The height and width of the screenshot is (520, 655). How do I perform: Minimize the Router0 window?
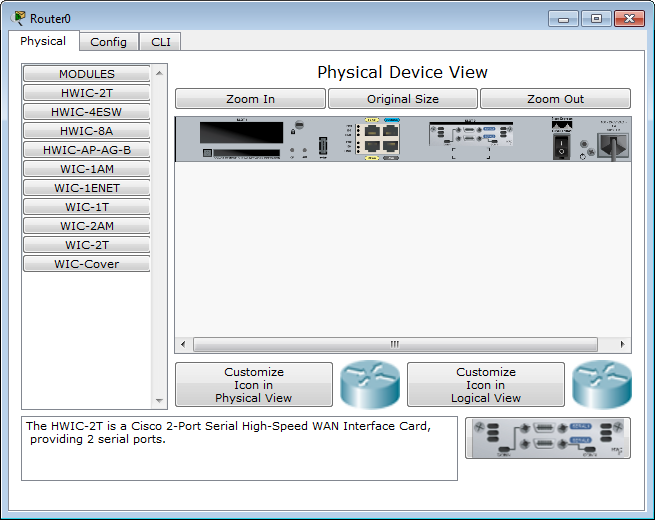(x=563, y=19)
